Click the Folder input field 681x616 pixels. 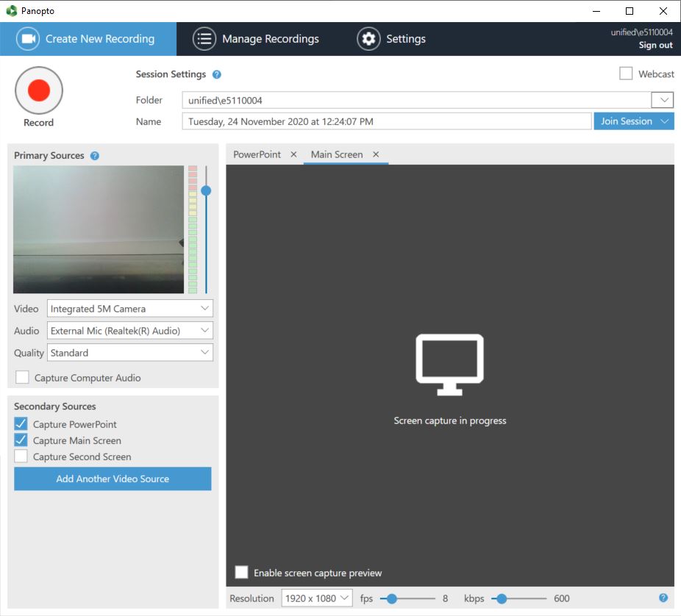(416, 100)
